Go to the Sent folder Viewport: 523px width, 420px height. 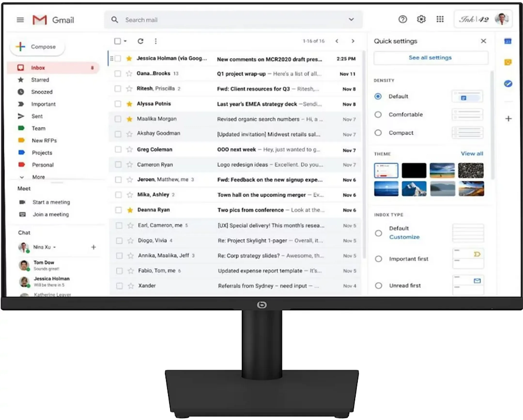pos(37,117)
